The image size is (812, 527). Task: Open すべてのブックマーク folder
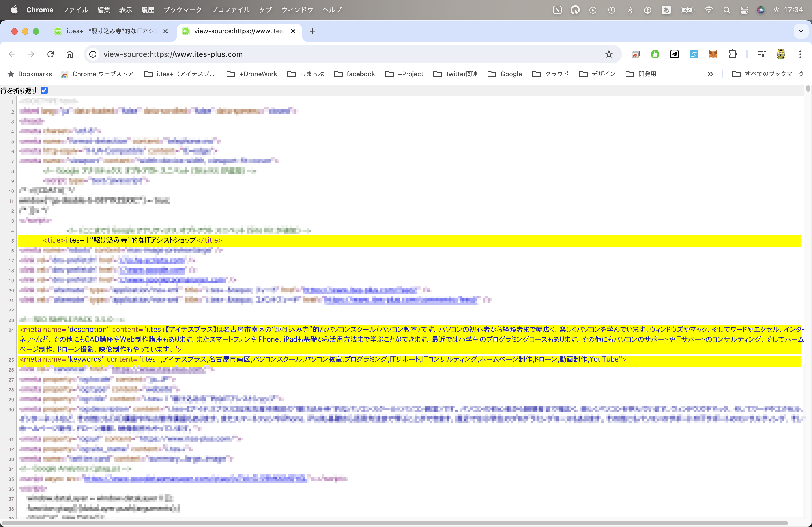click(768, 74)
